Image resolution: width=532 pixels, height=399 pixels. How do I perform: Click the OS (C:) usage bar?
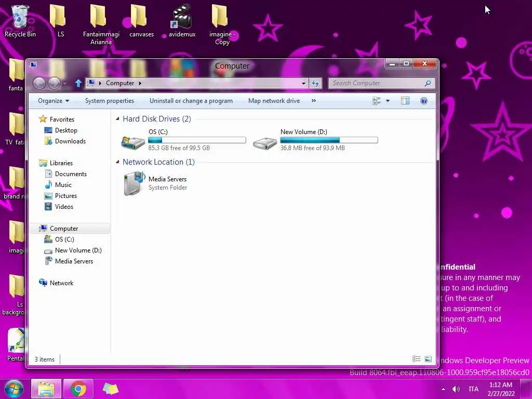[x=197, y=140]
